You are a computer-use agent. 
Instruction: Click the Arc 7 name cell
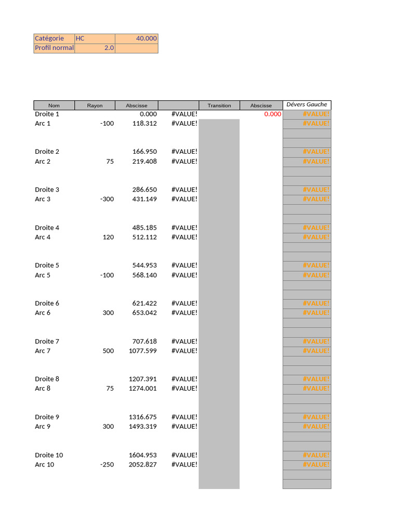pos(43,351)
